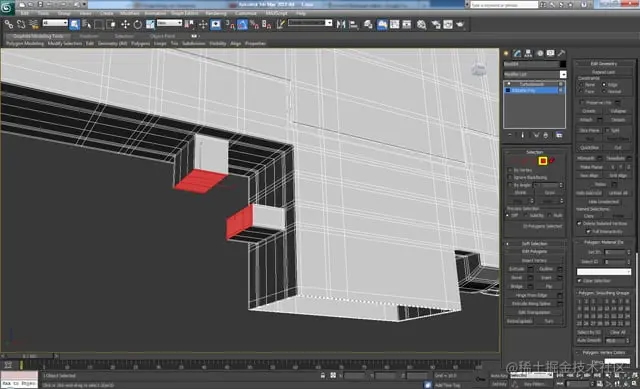Collapse Polygon: Smoothing Groups rollout

click(604, 293)
